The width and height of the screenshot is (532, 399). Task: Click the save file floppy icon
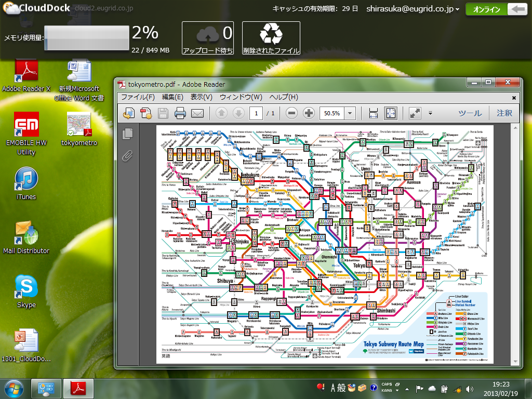coord(163,113)
